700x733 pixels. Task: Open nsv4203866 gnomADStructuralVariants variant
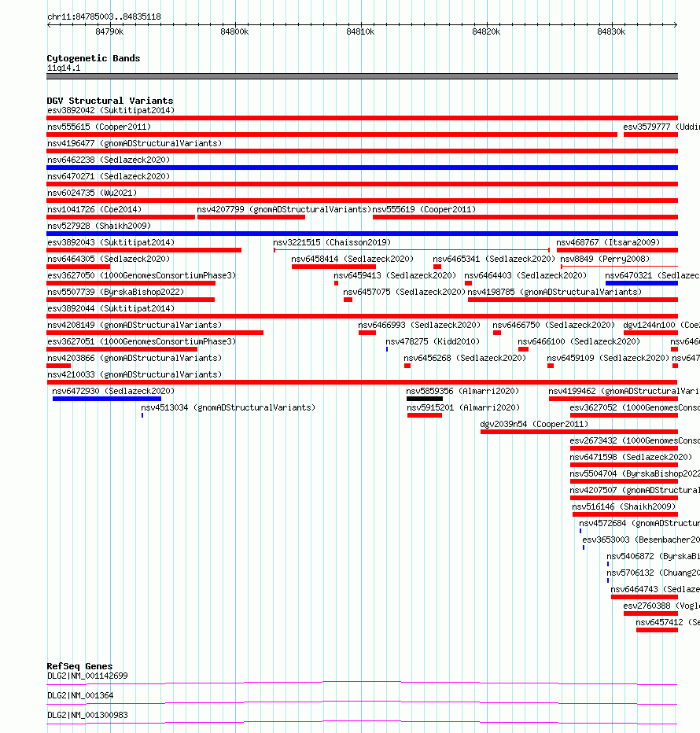coord(134,358)
